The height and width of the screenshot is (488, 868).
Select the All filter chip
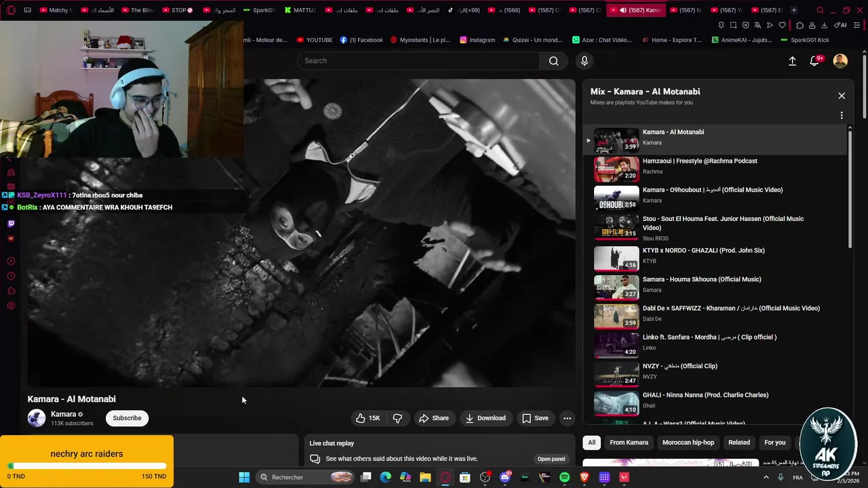tap(591, 443)
